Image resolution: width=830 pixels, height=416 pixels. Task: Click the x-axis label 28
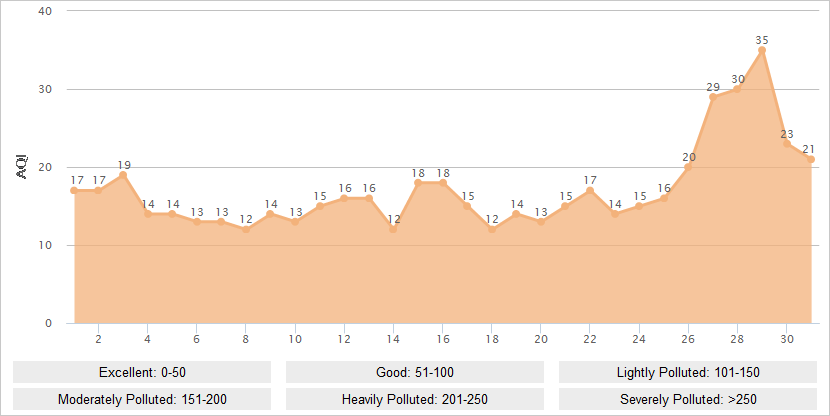(x=737, y=339)
